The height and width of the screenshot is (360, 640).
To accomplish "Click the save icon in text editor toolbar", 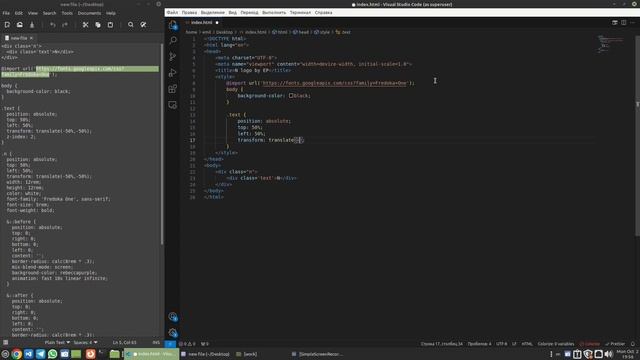I will tap(32, 25).
